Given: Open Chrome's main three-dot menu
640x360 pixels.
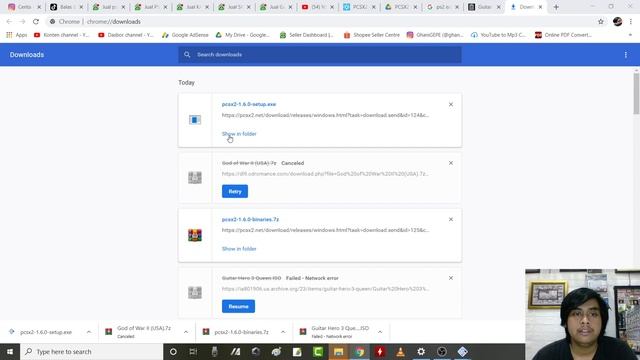Looking at the screenshot, I should [x=631, y=22].
